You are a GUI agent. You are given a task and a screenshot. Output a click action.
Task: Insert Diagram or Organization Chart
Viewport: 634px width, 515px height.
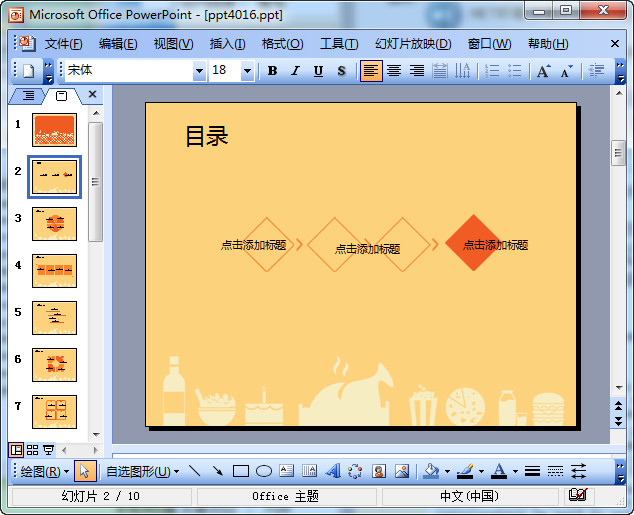pyautogui.click(x=355, y=471)
